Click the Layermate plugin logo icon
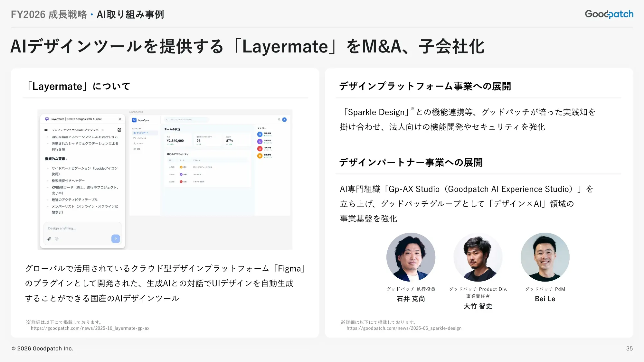The height and width of the screenshot is (362, 644). (47, 119)
